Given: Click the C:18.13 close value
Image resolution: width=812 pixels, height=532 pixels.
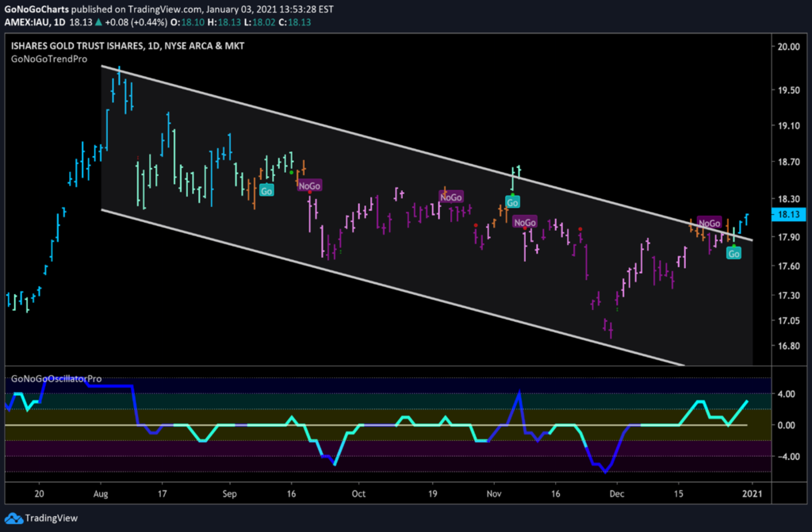Looking at the screenshot, I should click(294, 22).
